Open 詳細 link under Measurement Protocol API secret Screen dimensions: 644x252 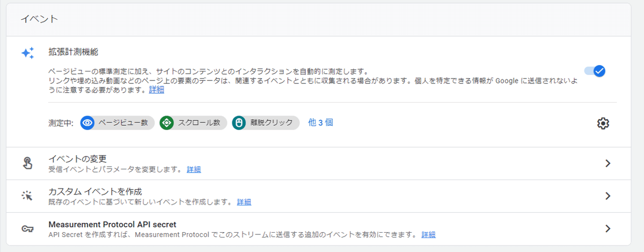pyautogui.click(x=428, y=235)
